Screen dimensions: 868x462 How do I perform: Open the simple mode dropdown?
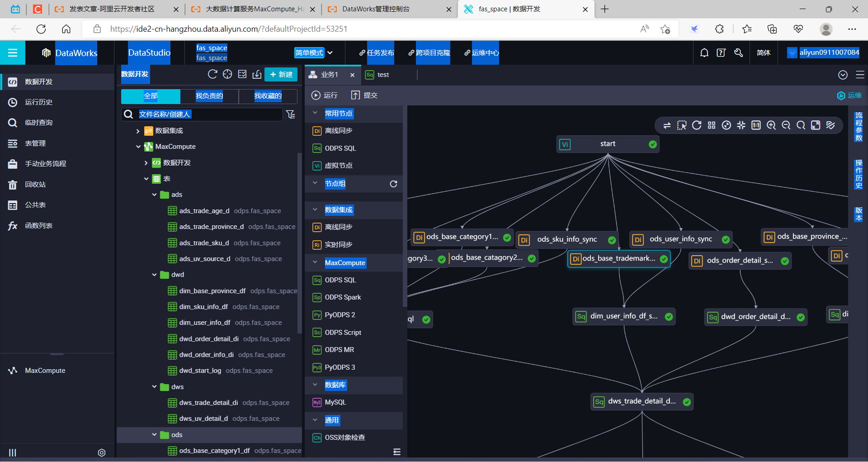[x=314, y=53]
